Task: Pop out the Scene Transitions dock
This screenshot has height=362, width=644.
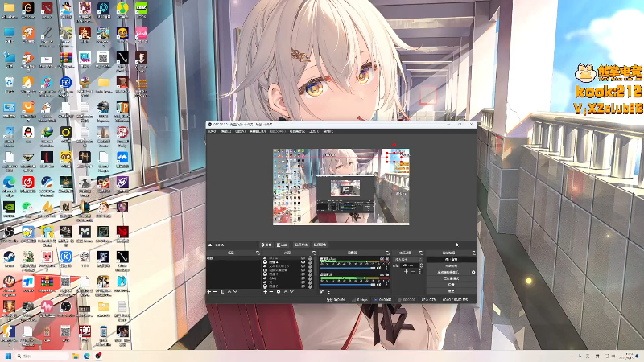Action: [x=421, y=253]
